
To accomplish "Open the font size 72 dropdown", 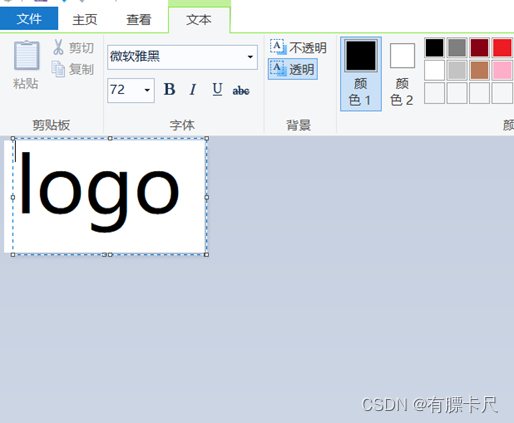I will point(147,90).
